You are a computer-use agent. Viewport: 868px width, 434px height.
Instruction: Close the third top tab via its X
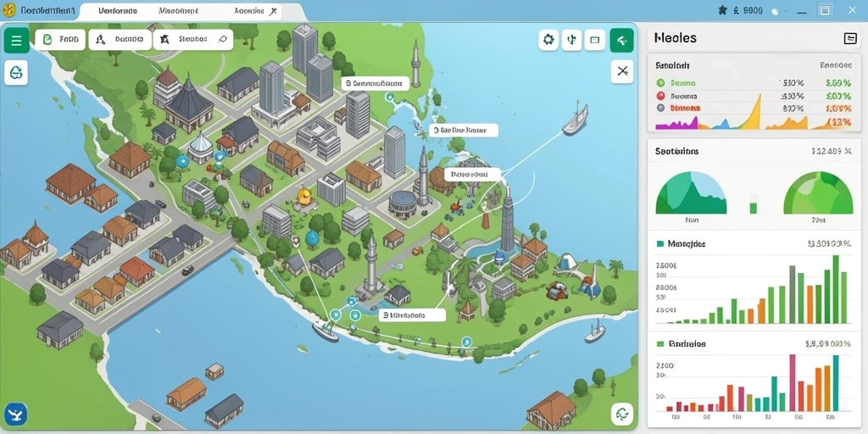pyautogui.click(x=272, y=11)
